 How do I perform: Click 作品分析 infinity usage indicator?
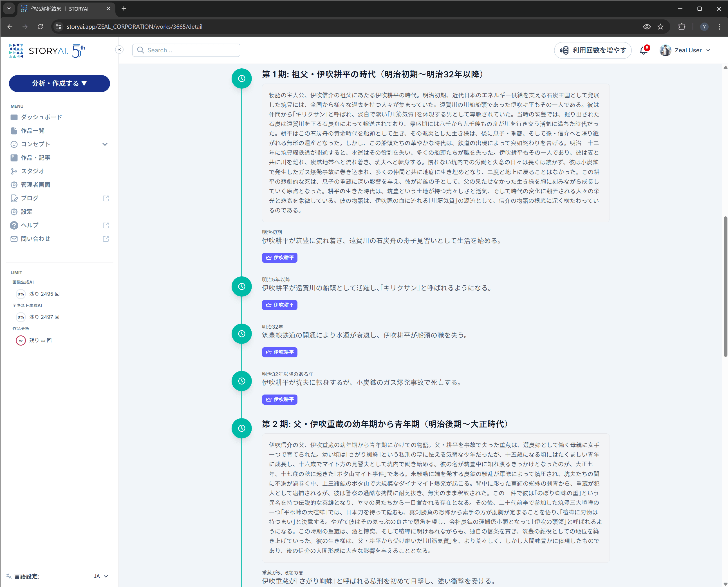point(21,340)
